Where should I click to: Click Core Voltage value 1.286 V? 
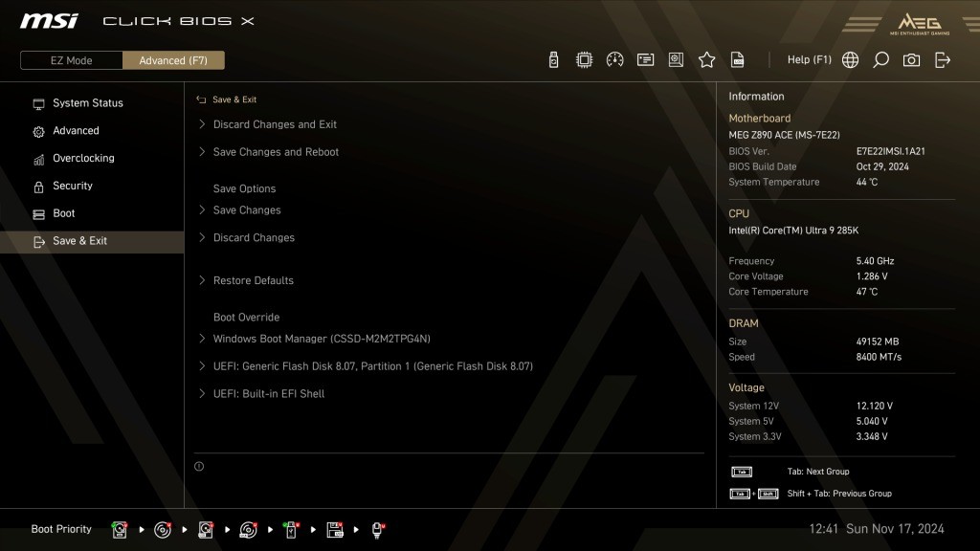[871, 276]
